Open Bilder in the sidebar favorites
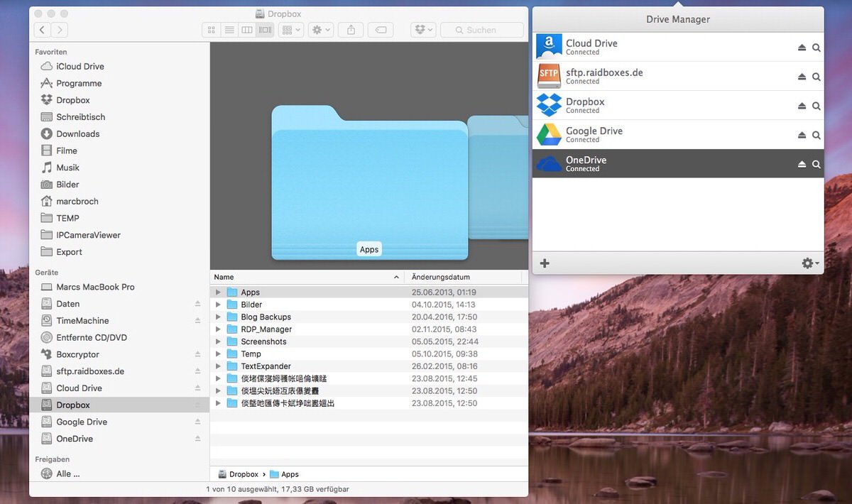Image resolution: width=852 pixels, height=504 pixels. coord(67,185)
